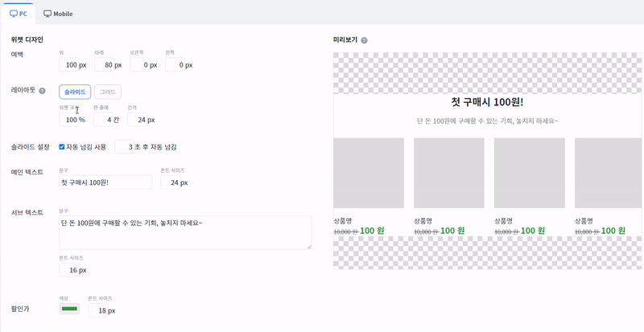Click the 오른쪽 margin input field

143,64
